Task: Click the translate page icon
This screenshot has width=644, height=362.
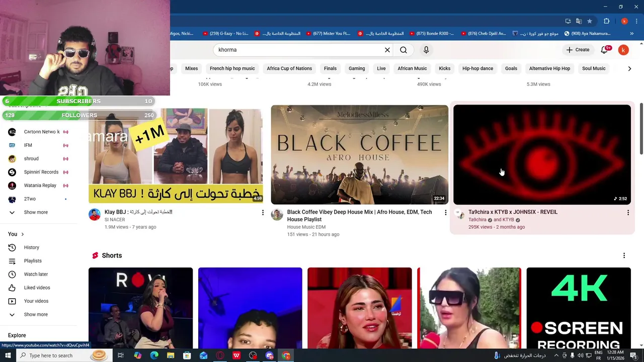Action: coord(579,21)
